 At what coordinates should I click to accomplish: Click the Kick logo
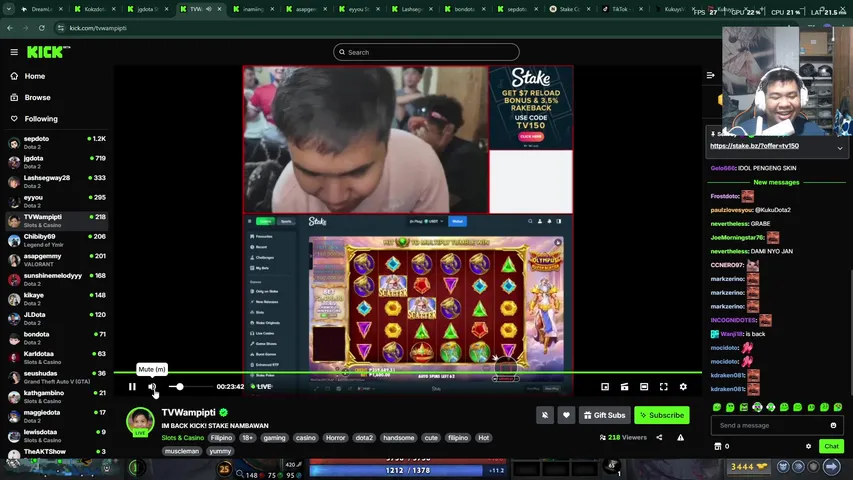tap(48, 52)
